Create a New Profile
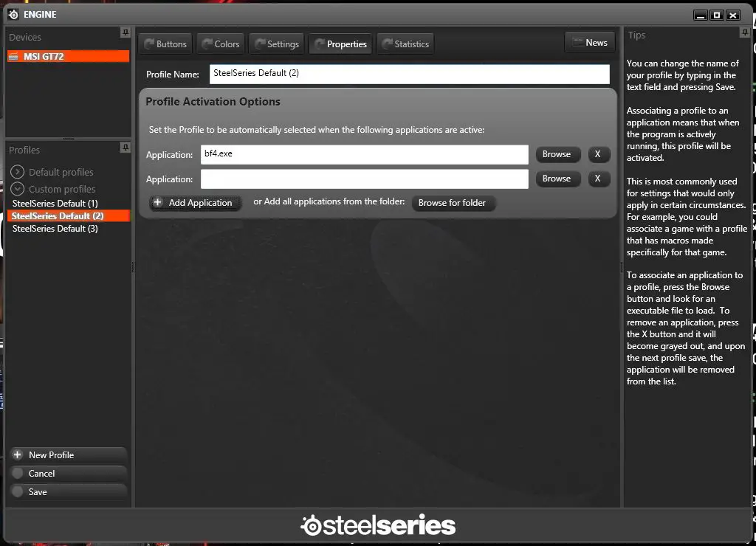This screenshot has height=546, width=756. click(68, 455)
